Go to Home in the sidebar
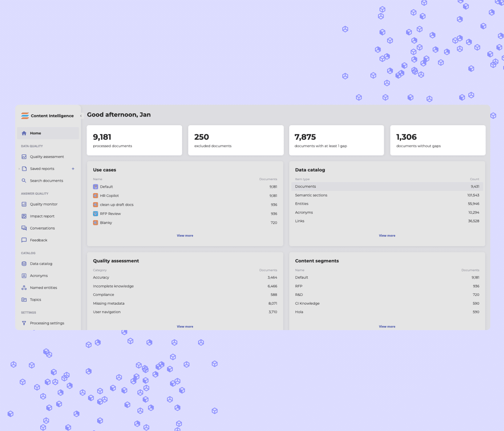Screen dimensions: 504x431 (x=35, y=133)
